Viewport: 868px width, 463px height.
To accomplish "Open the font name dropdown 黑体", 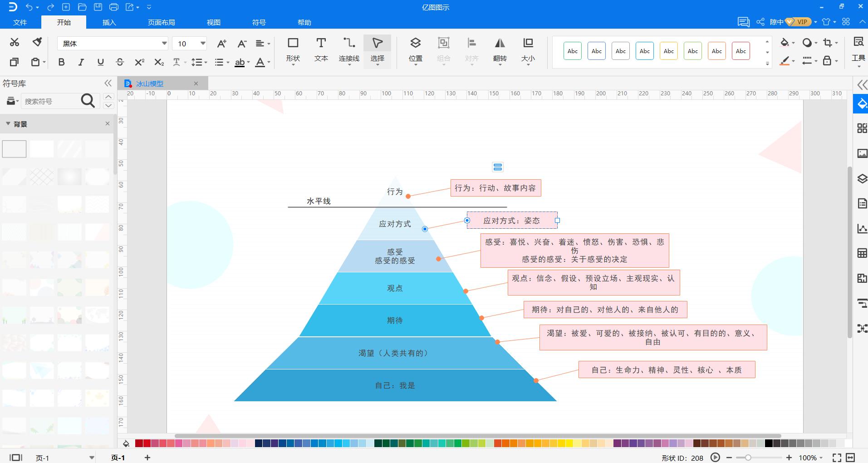I will tap(164, 44).
